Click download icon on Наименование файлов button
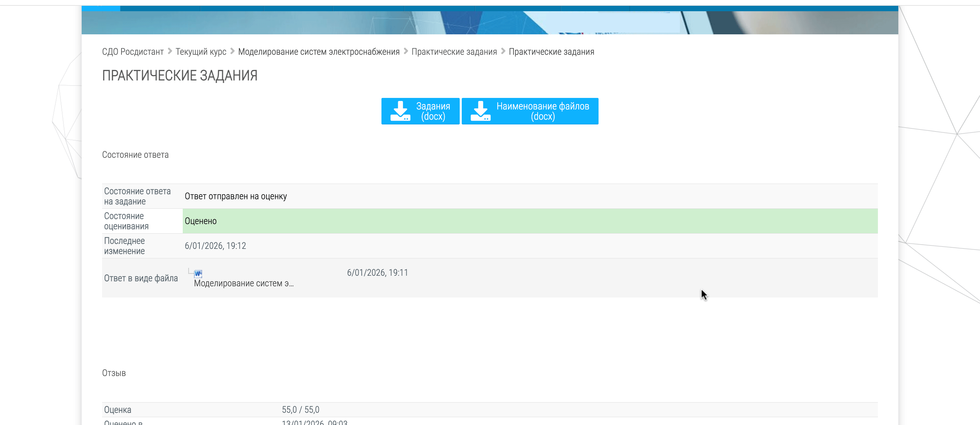 (480, 111)
